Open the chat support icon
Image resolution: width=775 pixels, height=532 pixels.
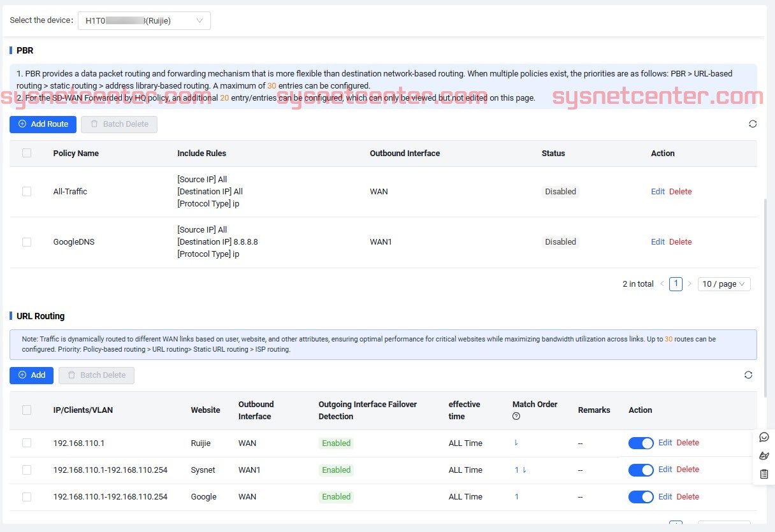(764, 437)
